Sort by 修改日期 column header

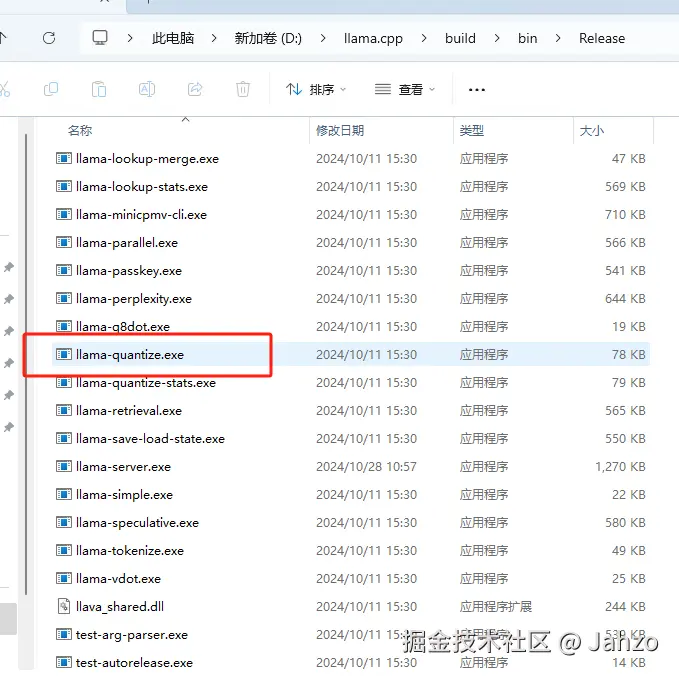pos(340,130)
